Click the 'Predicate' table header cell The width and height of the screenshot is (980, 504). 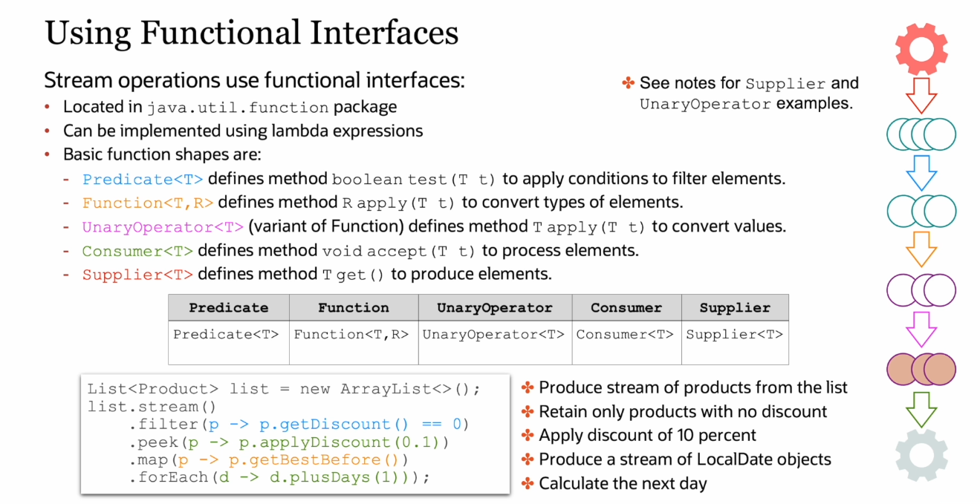point(229,307)
